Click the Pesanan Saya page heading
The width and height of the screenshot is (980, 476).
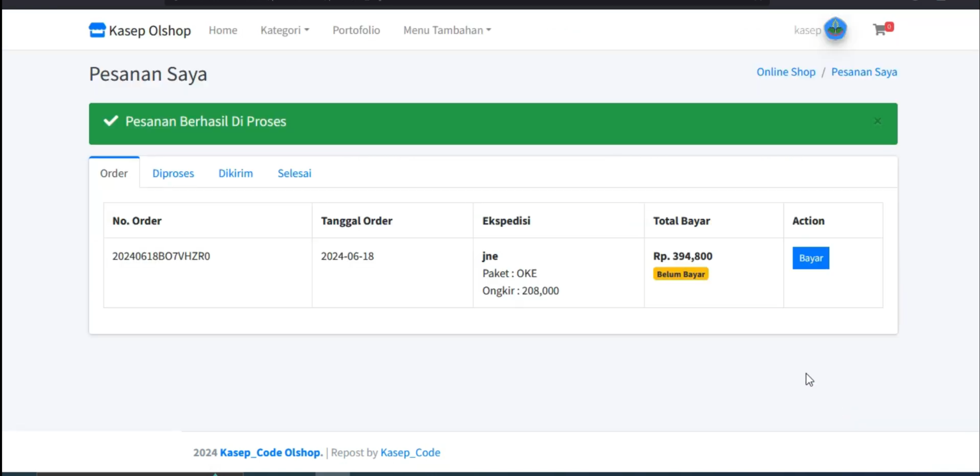[x=148, y=74]
